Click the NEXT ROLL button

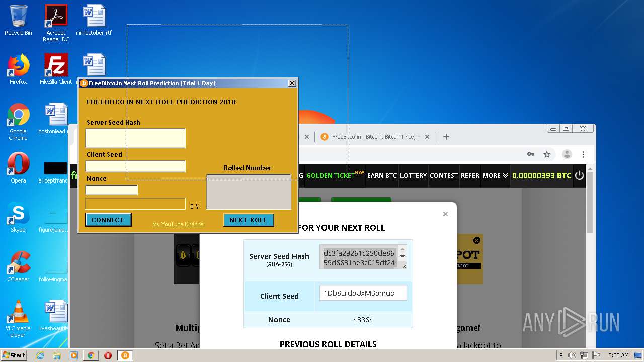[x=248, y=220]
